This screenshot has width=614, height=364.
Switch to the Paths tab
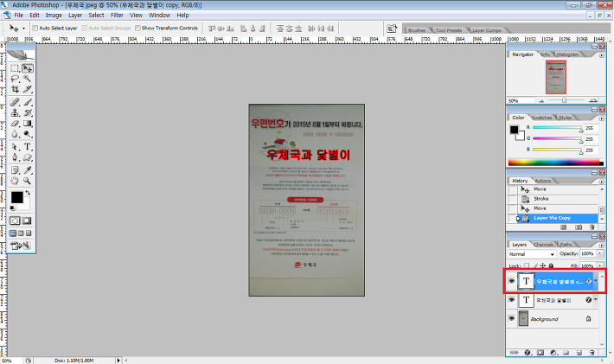[x=566, y=245]
